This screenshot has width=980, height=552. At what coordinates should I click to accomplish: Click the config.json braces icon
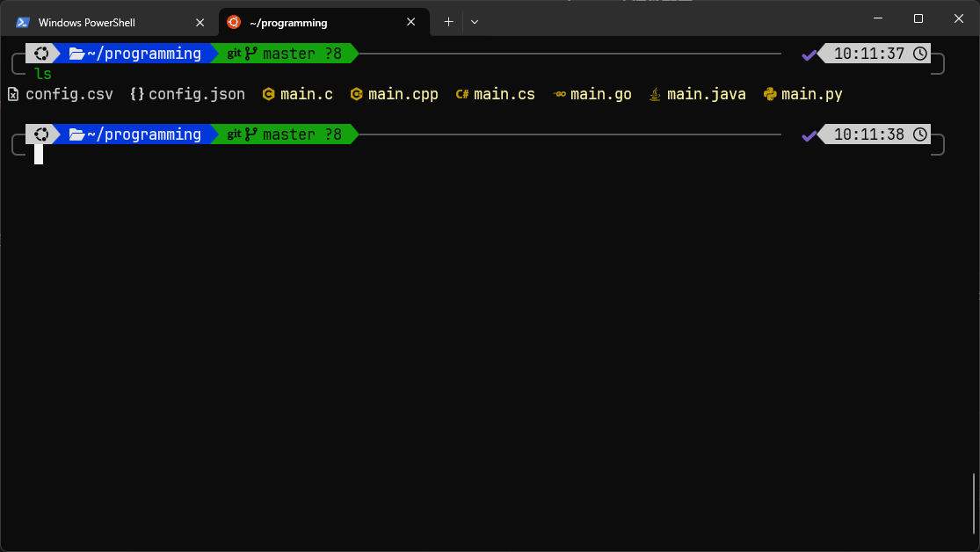(136, 94)
